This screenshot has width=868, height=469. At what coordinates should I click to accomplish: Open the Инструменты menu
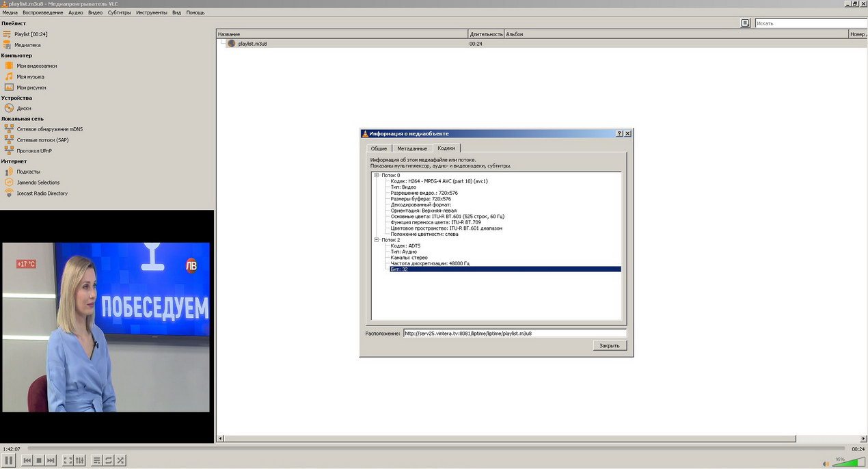(152, 12)
